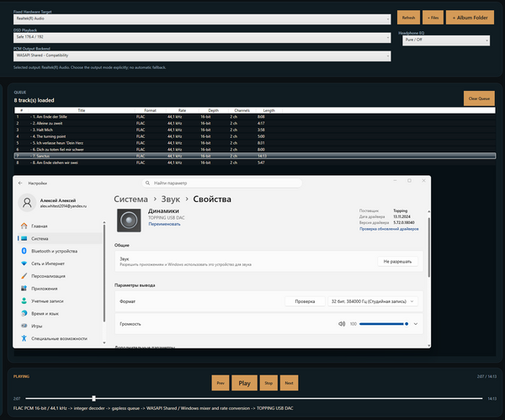Click the Приложения apps icon
Screen dimensions: 505x420
24,288
